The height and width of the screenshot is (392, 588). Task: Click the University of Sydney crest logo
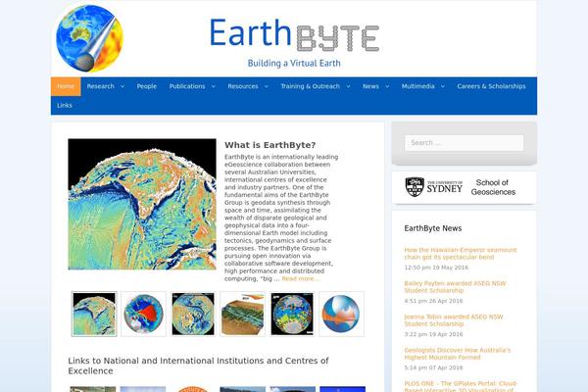pyautogui.click(x=415, y=187)
